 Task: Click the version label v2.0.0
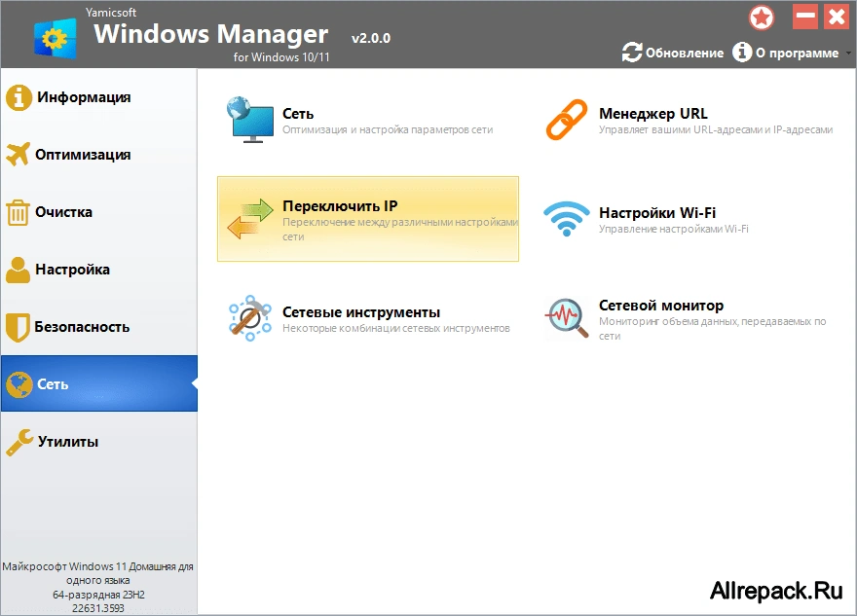(371, 38)
